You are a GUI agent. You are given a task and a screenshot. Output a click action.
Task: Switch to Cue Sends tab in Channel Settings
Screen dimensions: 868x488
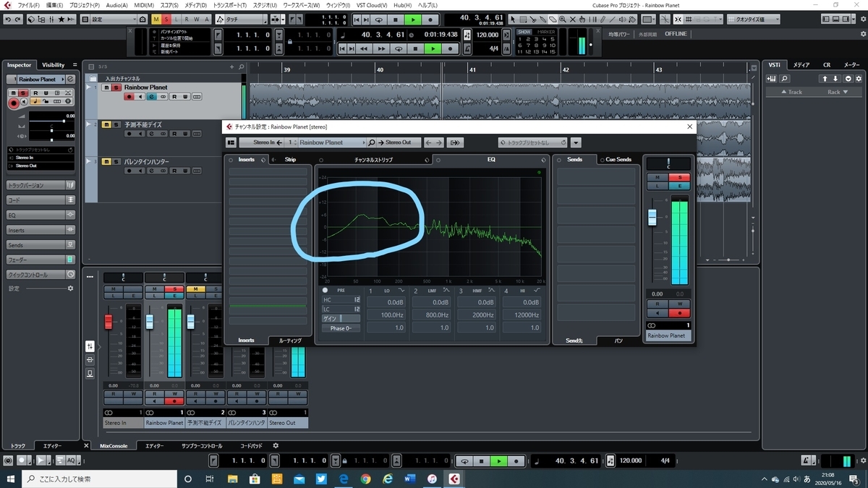click(618, 160)
